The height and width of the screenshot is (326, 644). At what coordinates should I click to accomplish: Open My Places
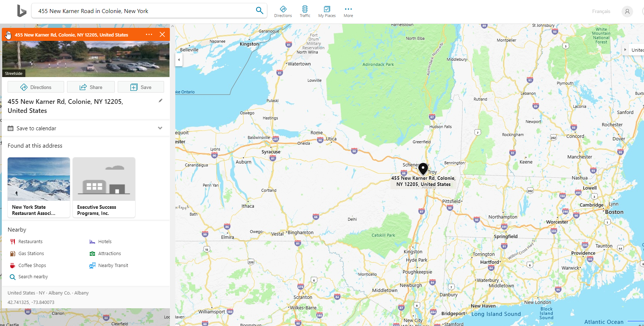327,12
